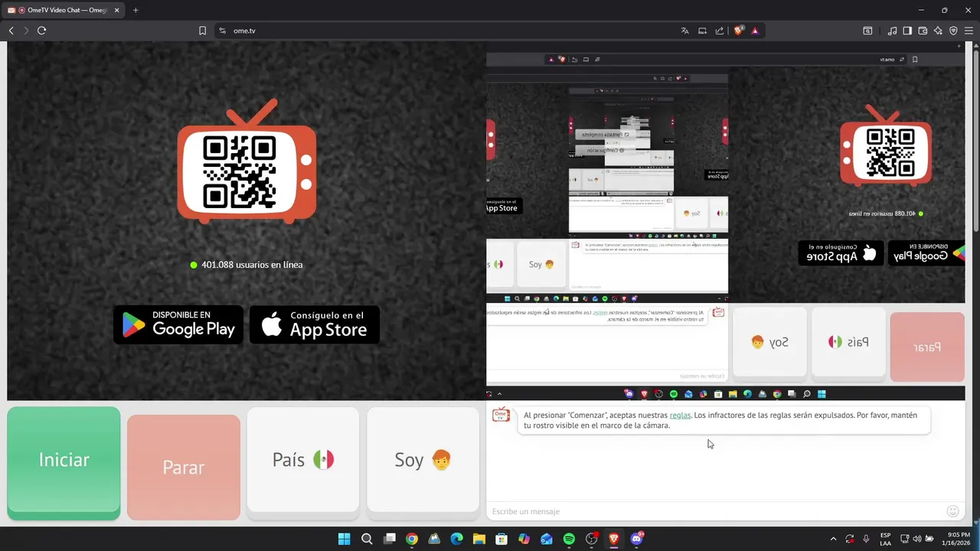Go back using the browser back arrow
The width and height of the screenshot is (980, 551).
(11, 31)
